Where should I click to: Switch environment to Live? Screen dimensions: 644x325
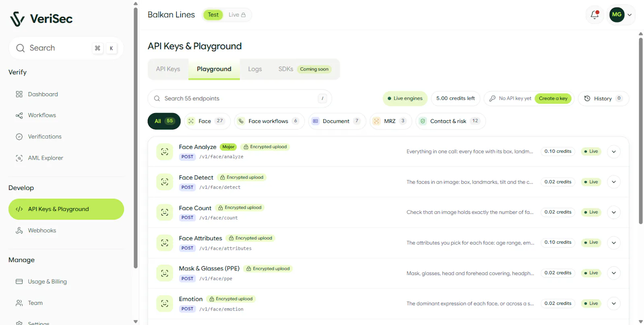point(237,15)
